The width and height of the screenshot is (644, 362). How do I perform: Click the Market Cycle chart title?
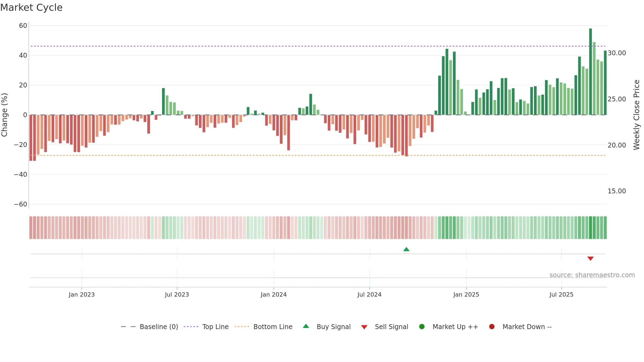coord(31,8)
